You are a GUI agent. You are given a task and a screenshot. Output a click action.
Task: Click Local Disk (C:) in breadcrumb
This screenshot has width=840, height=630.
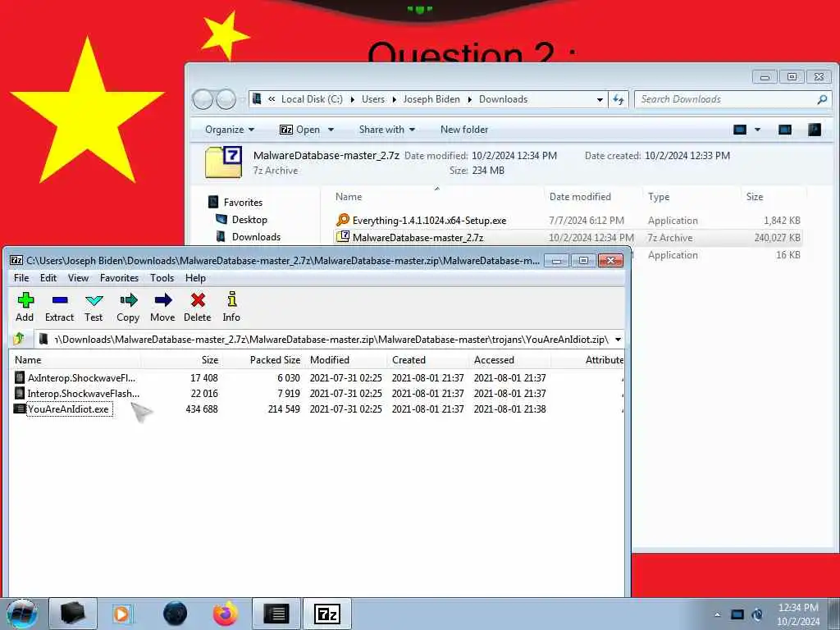pyautogui.click(x=312, y=99)
